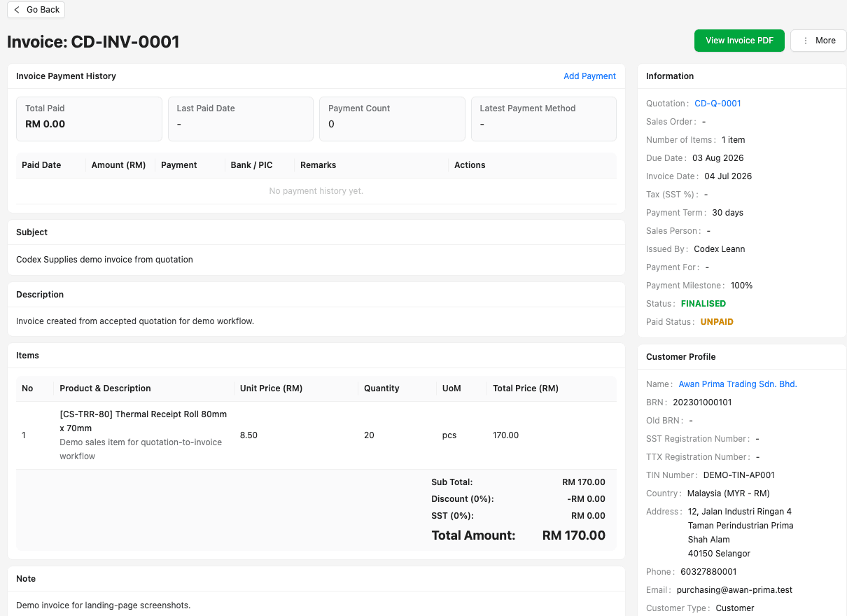Click the SST (0%) row label
Screen dimensions: 847x616
pyautogui.click(x=452, y=516)
